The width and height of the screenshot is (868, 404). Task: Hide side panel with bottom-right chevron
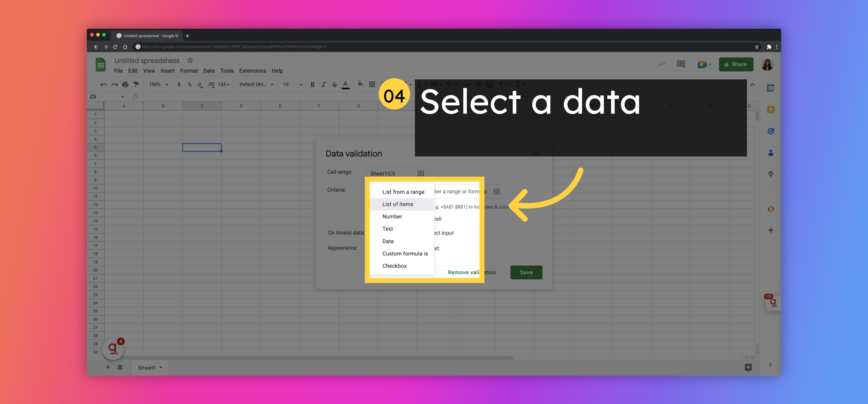point(770,365)
